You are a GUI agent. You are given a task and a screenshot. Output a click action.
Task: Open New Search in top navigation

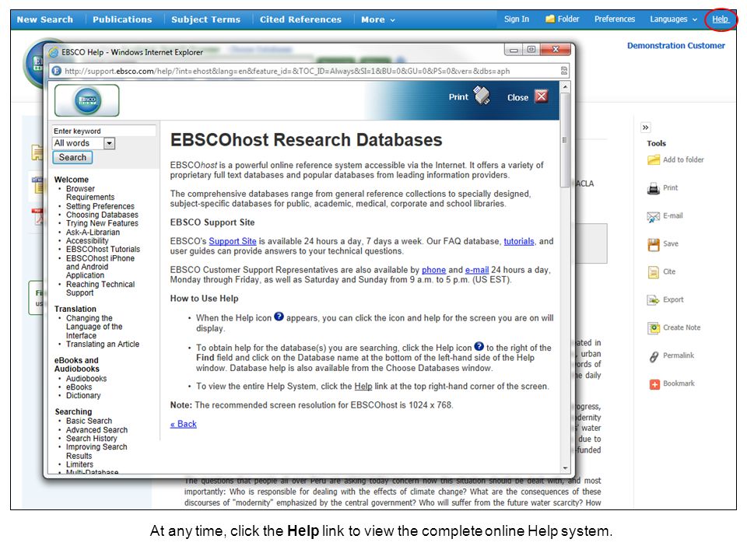pyautogui.click(x=45, y=19)
